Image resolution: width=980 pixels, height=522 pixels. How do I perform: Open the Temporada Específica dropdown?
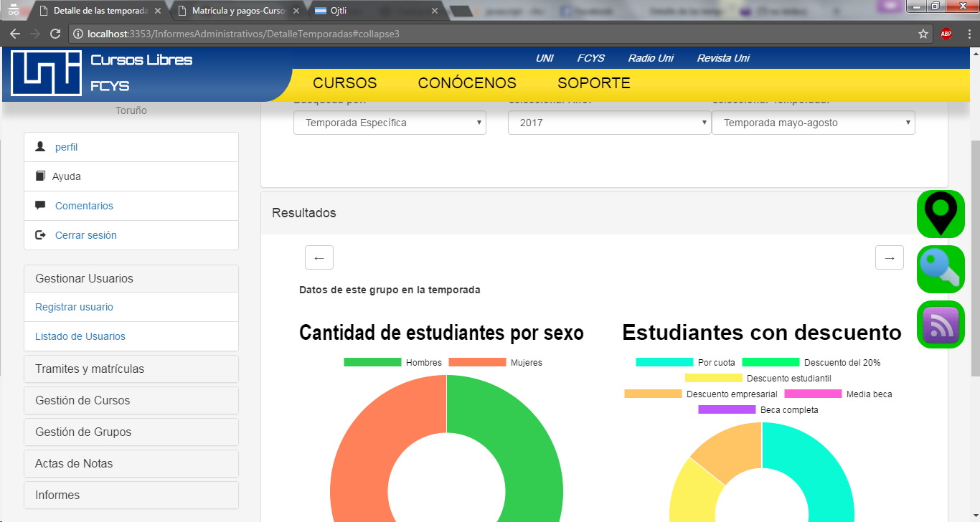[390, 123]
